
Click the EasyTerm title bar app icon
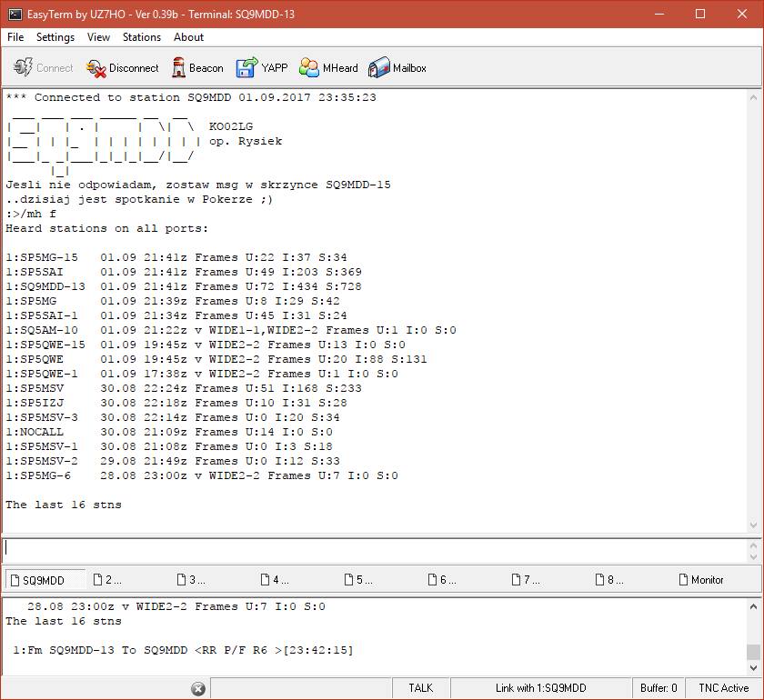[14, 14]
